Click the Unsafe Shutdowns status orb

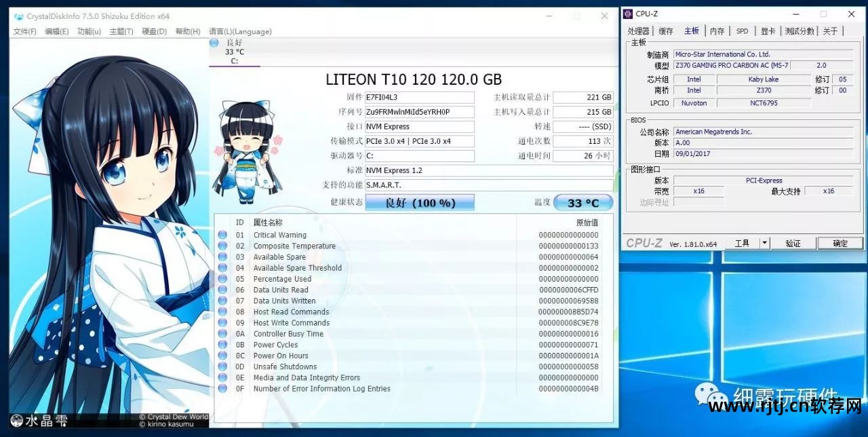click(x=222, y=367)
